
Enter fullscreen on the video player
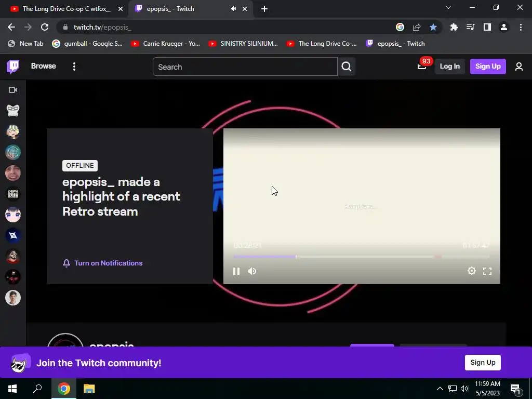click(x=487, y=271)
